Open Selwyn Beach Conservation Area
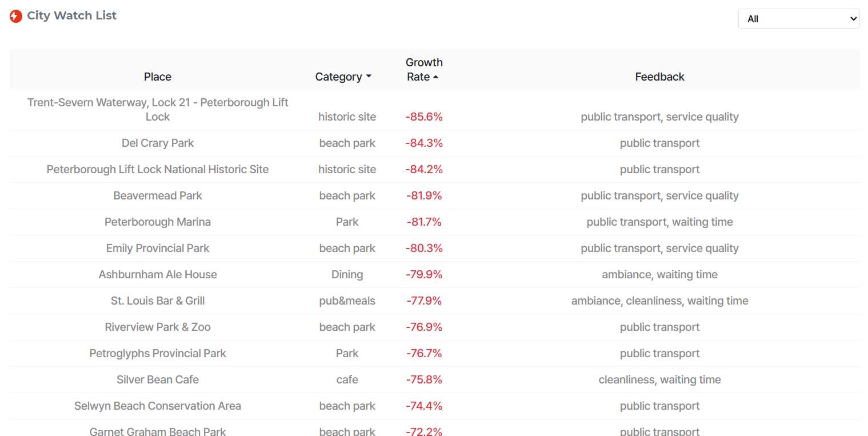The width and height of the screenshot is (868, 436). tap(158, 406)
